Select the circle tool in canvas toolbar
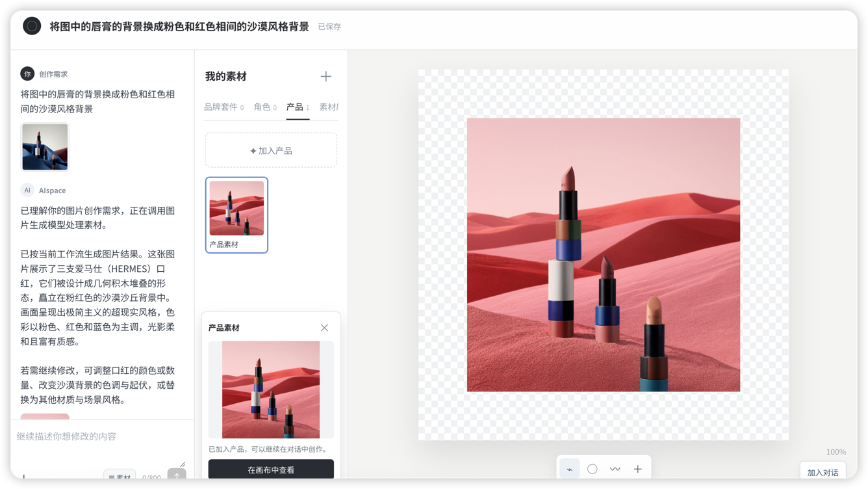 (x=593, y=469)
